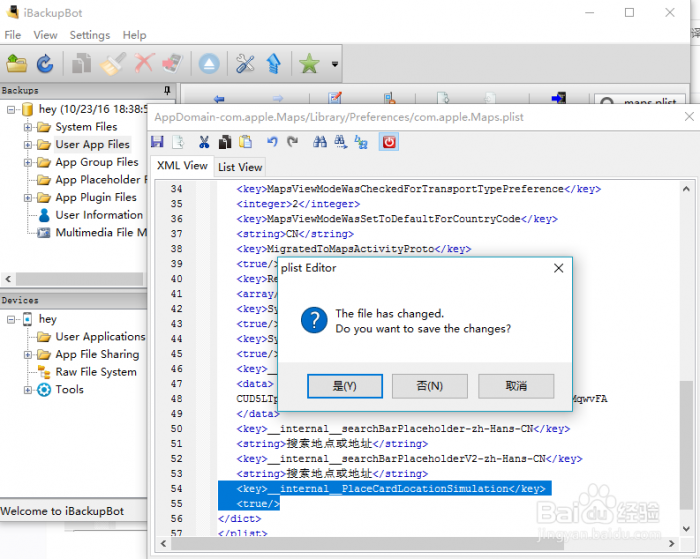Redo edit in plist editor
Screen dimensions: 700x559
[x=292, y=142]
